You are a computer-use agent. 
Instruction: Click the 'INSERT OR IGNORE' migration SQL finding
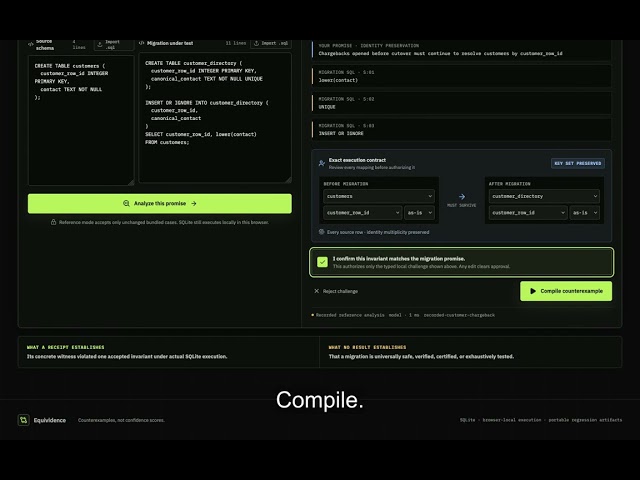(x=461, y=129)
